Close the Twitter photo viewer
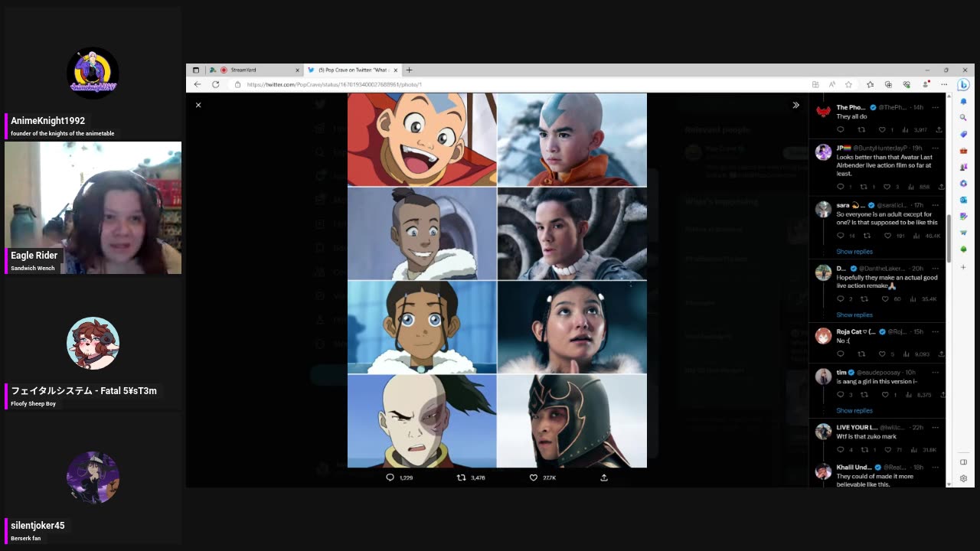The image size is (980, 551). tap(198, 105)
